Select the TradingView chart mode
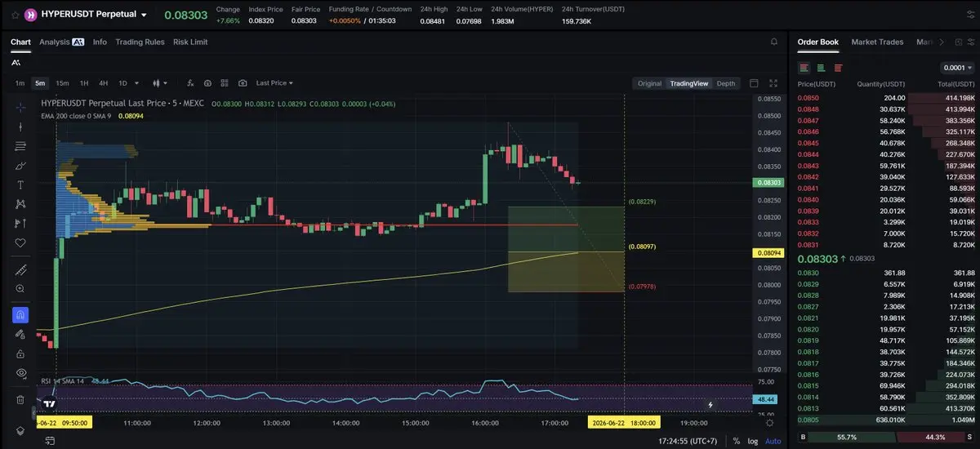This screenshot has height=449, width=980. point(689,83)
